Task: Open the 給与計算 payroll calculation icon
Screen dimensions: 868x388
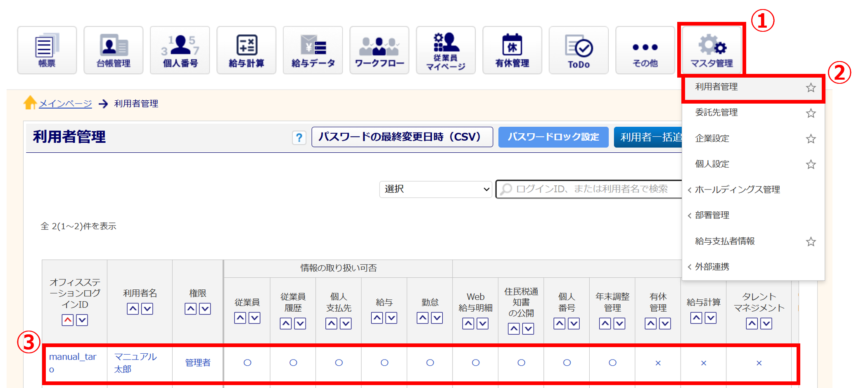Action: coord(246,50)
